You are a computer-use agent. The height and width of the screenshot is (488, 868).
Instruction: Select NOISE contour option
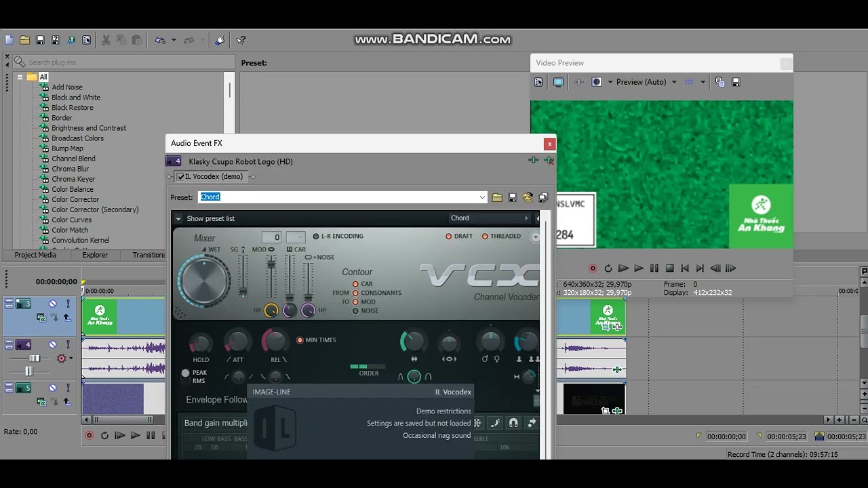(x=365, y=310)
